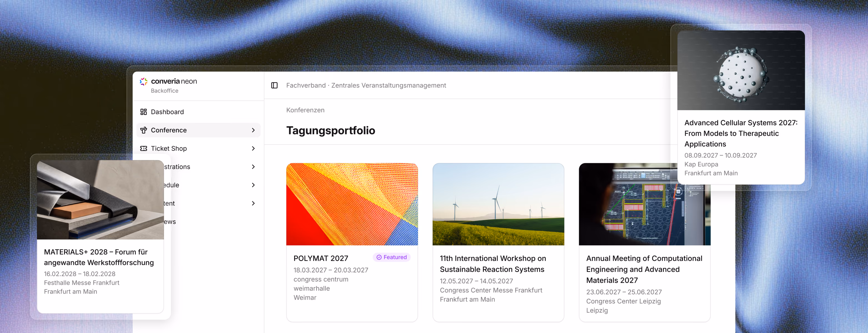Open Annual Meeting of Computational Engineering title
868x333 pixels.
pos(644,269)
